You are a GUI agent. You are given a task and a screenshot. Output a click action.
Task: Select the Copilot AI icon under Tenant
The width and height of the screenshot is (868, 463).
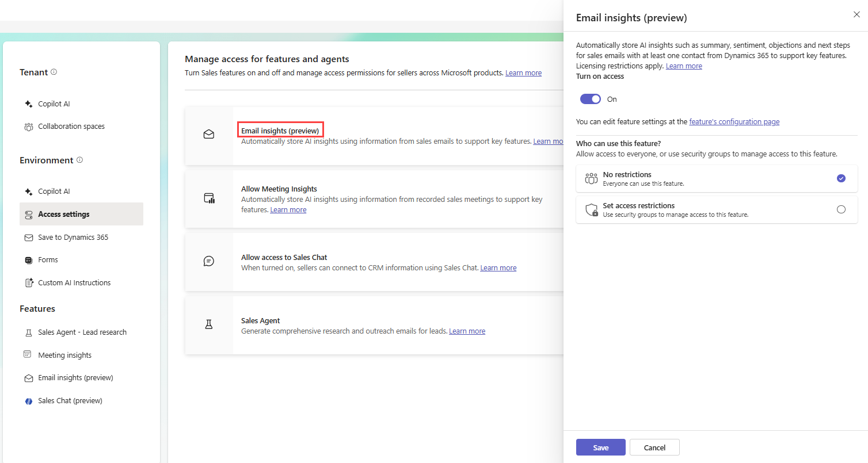pos(28,103)
